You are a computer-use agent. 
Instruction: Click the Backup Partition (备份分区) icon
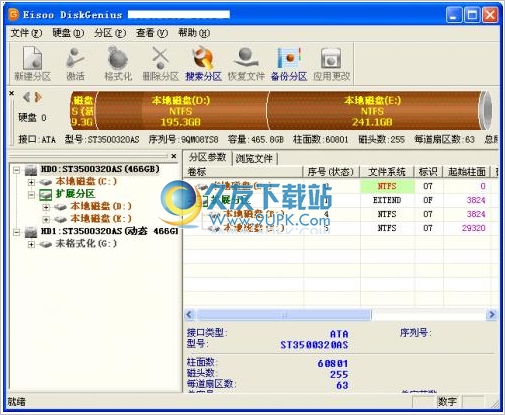click(289, 64)
